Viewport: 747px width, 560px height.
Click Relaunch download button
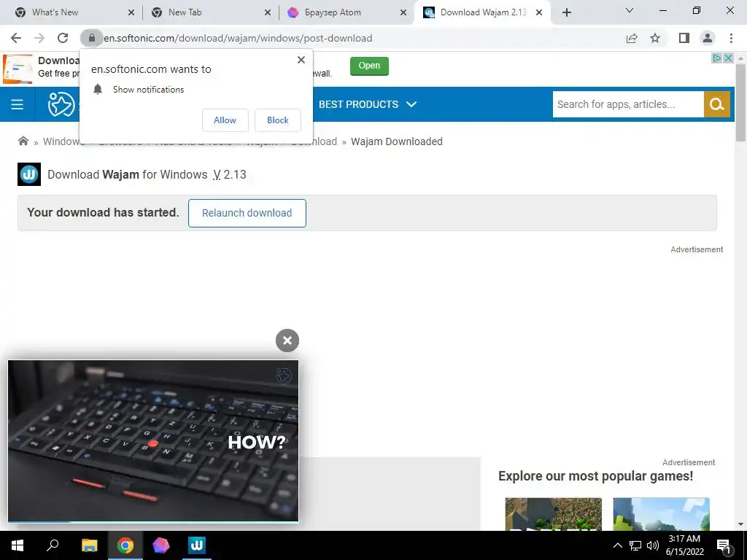(247, 213)
